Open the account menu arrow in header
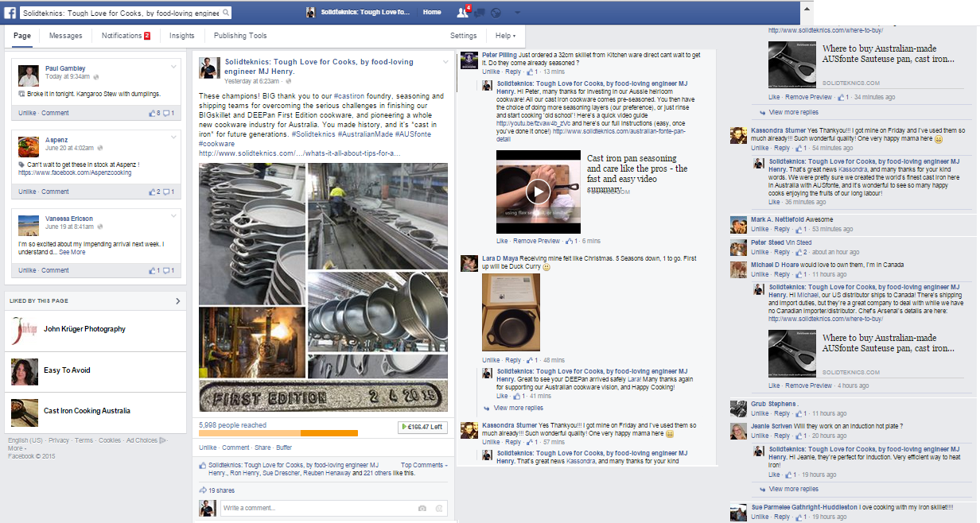Screen dimensions: 980x523 [518, 14]
